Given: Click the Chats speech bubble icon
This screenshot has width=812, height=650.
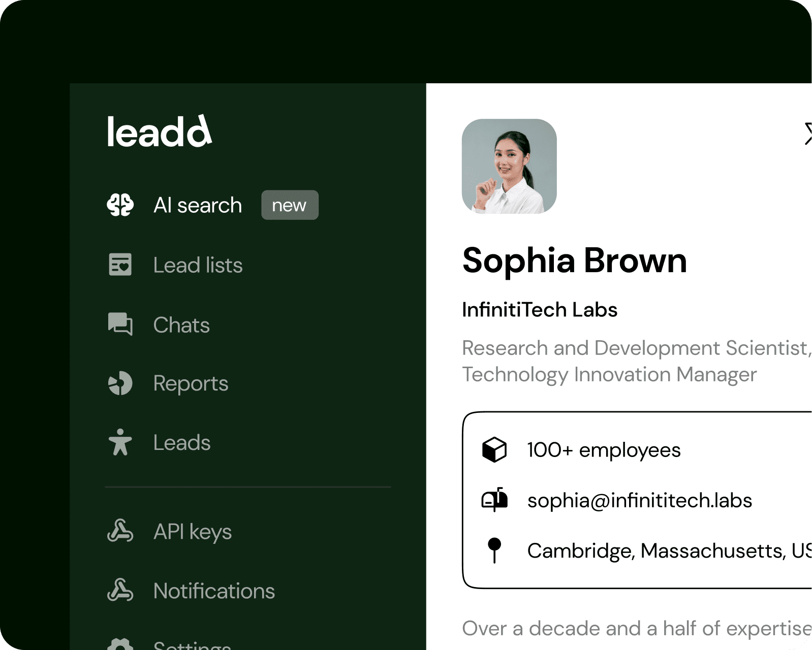Looking at the screenshot, I should pos(120,324).
